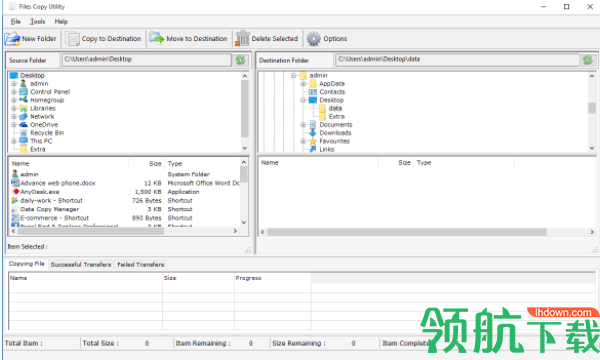Click the Copy to Destination icon
Viewport: 600px width, 360px height.
pyautogui.click(x=72, y=39)
